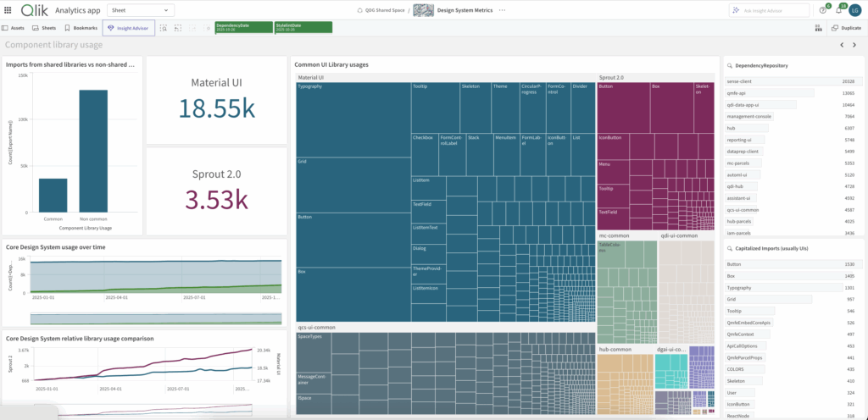The width and height of the screenshot is (868, 420).
Task: Go to the previous sheet arrow
Action: pos(842,45)
